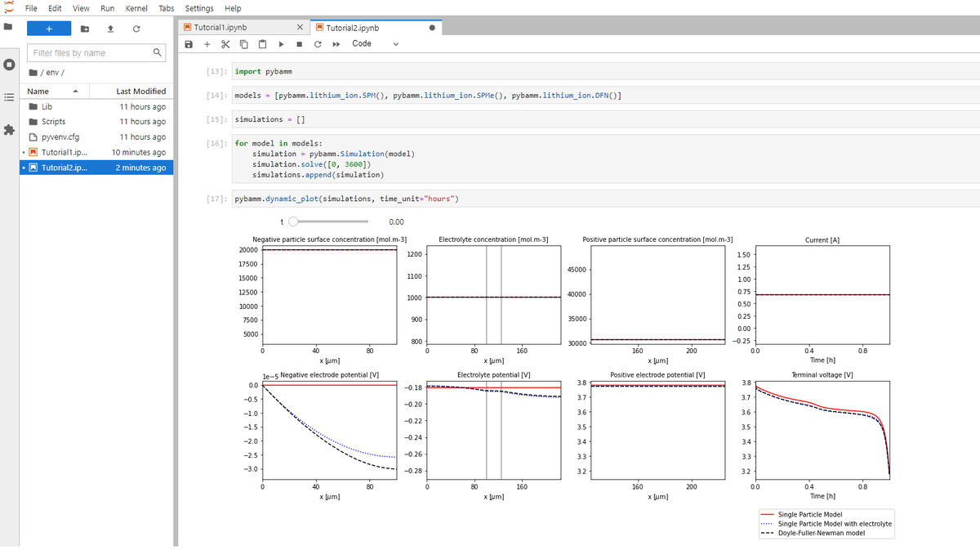Switch to the Tutorial1.ipynb tab
This screenshot has width=980, height=555.
246,28
